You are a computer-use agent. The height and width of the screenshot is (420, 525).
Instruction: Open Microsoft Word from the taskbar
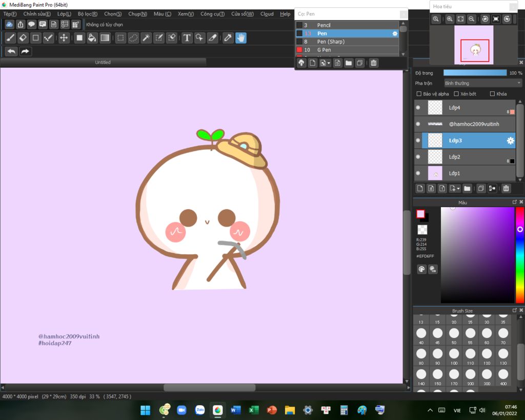(236, 410)
